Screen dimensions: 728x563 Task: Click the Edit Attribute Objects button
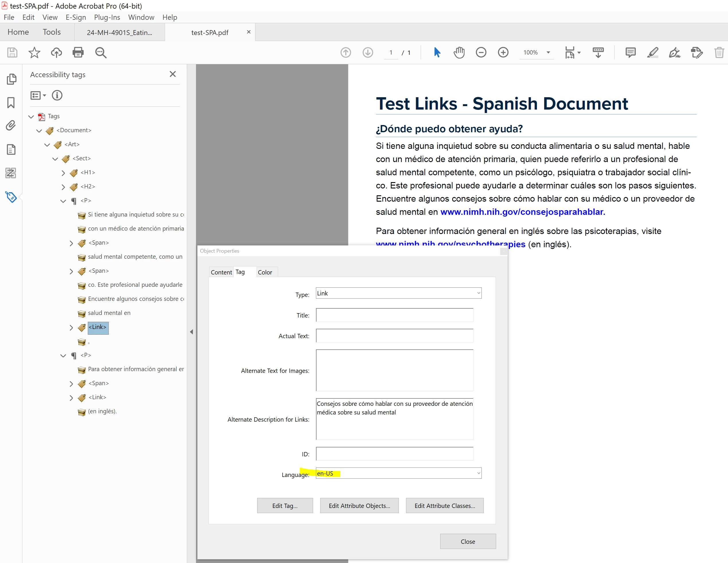coord(359,506)
